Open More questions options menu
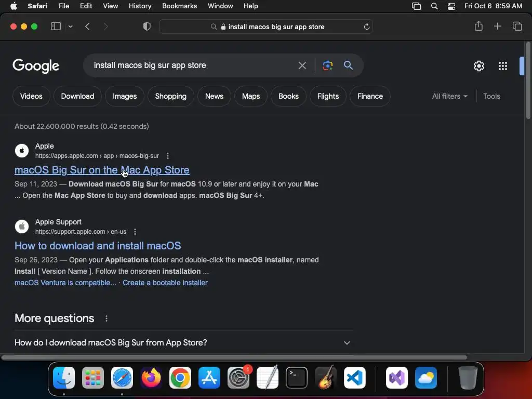532x399 pixels. pyautogui.click(x=107, y=318)
